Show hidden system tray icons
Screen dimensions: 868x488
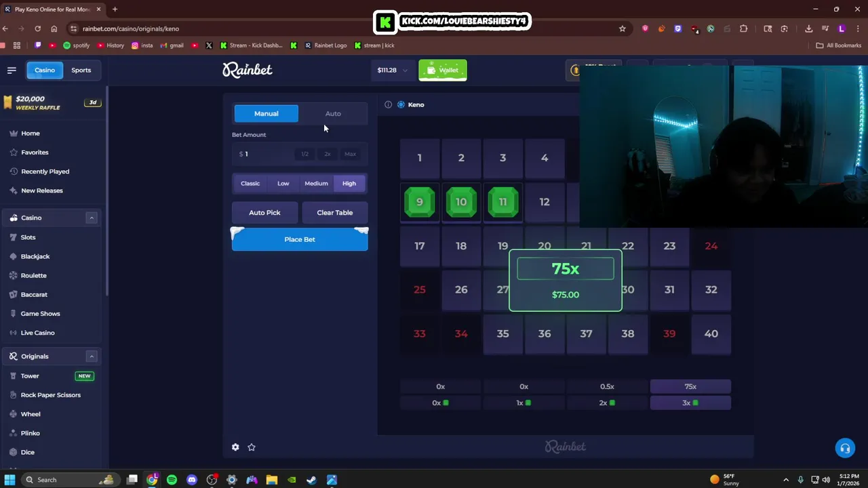[786, 480]
